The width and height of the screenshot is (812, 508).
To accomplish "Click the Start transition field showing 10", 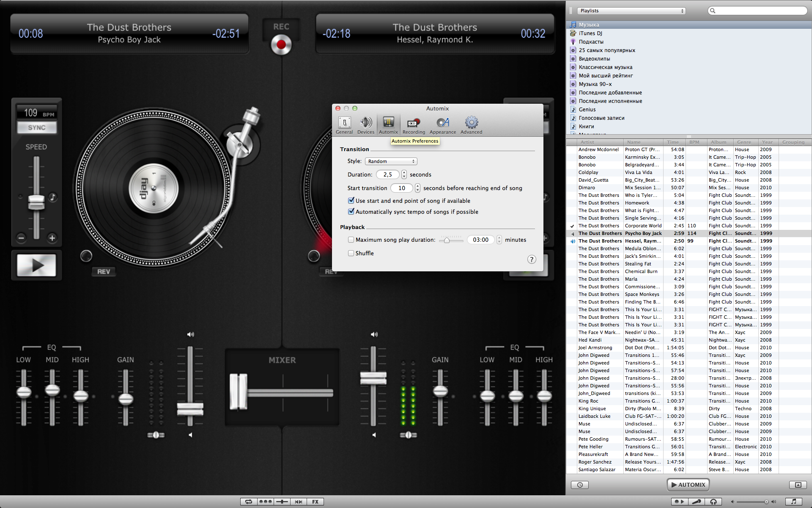I will click(x=402, y=188).
